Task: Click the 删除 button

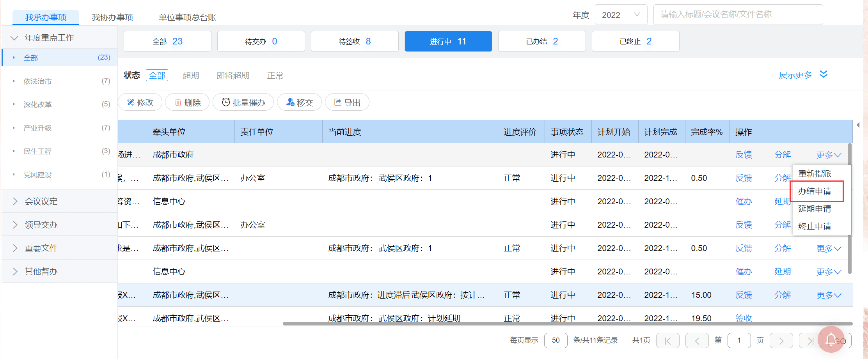Action: pyautogui.click(x=187, y=102)
